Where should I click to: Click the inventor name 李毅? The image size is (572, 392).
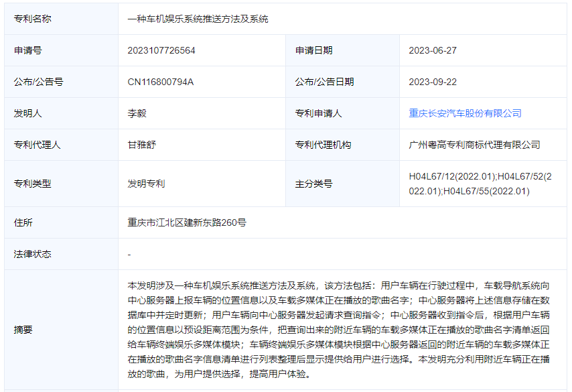137,113
